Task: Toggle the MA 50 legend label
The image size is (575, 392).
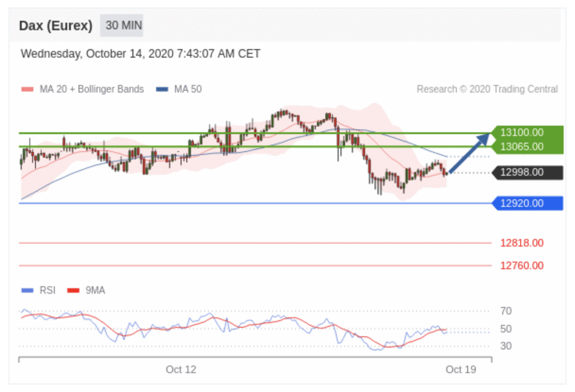Action: pos(188,89)
